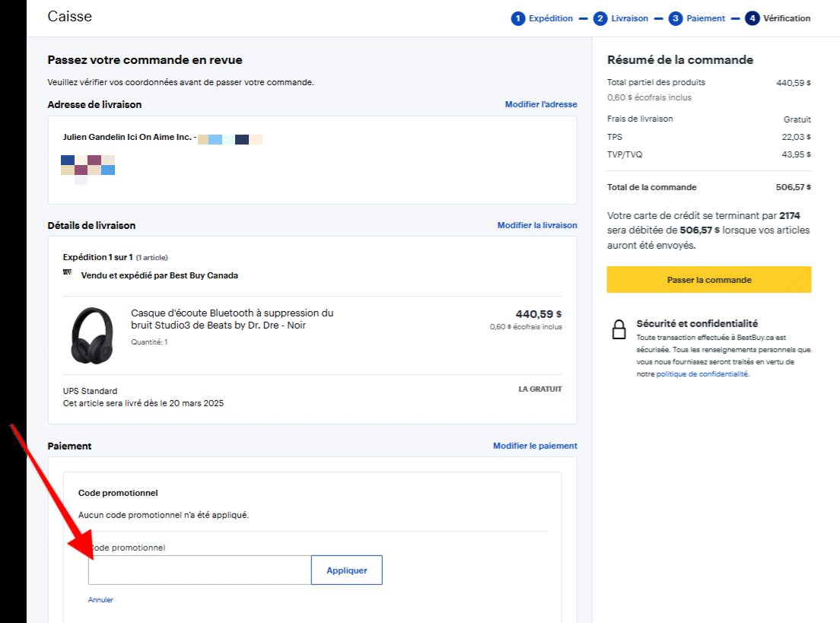Click the TVP/TVQ amount 43,95 $
Screen dimensions: 840x623
pos(796,154)
